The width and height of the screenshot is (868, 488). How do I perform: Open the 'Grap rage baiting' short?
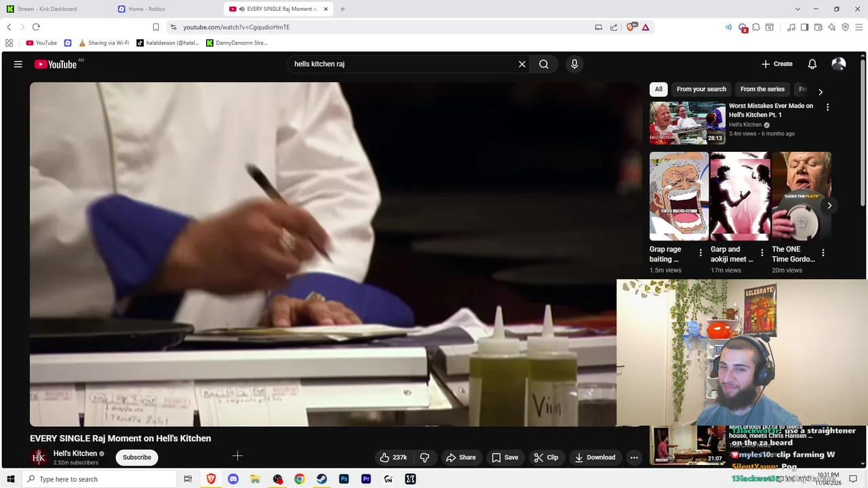[679, 196]
